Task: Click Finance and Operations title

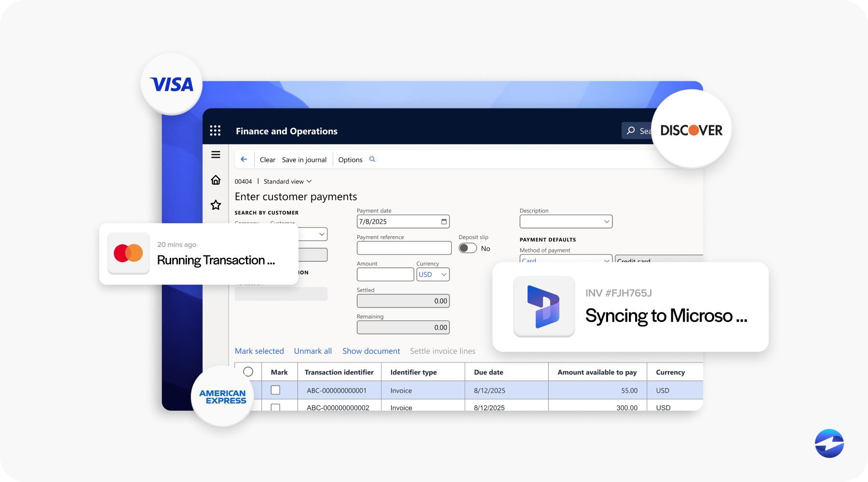Action: pos(286,131)
